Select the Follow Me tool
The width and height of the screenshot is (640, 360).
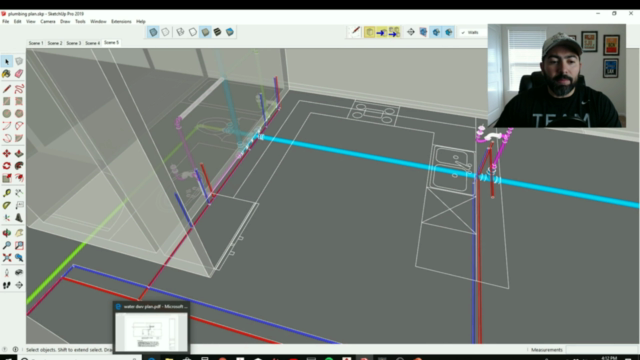[x=19, y=166]
